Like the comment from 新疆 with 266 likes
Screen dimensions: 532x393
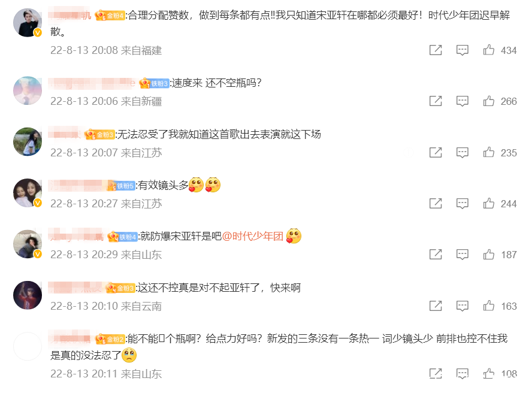pos(489,101)
